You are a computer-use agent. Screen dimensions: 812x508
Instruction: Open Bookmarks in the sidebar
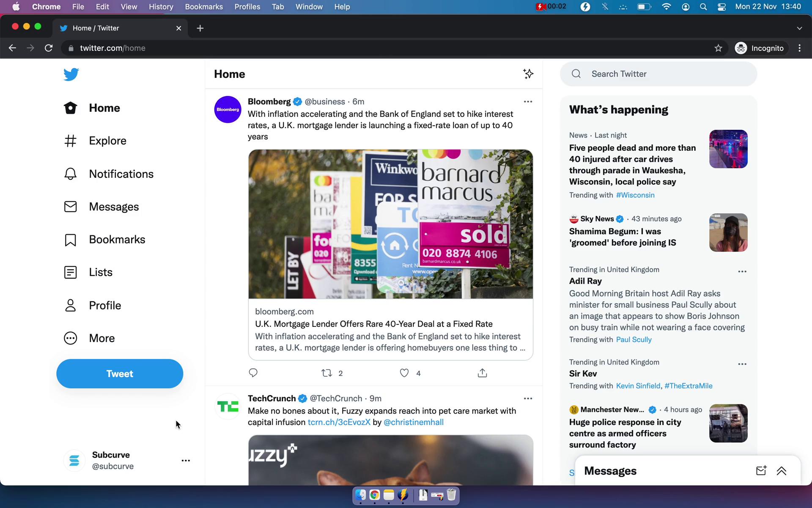pos(104,240)
